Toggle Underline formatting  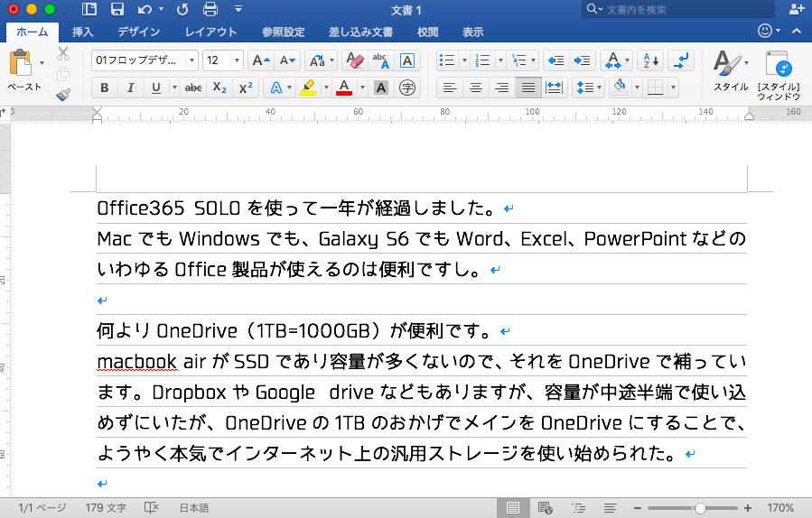pyautogui.click(x=156, y=88)
